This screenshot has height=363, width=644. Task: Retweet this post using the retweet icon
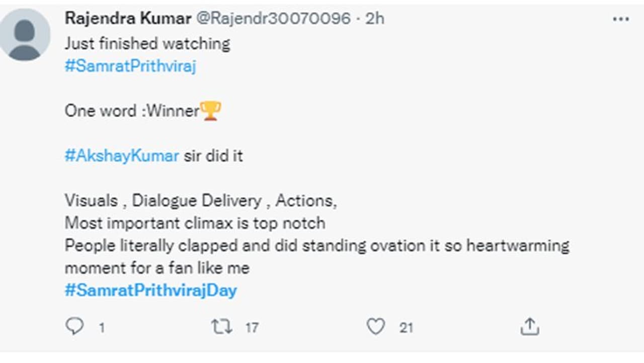point(221,327)
